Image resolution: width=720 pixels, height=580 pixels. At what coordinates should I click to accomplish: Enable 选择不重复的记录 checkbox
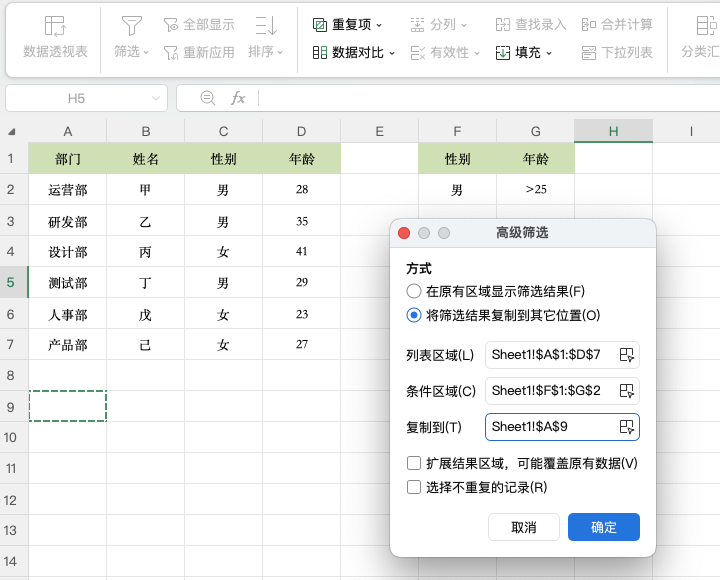pos(414,487)
